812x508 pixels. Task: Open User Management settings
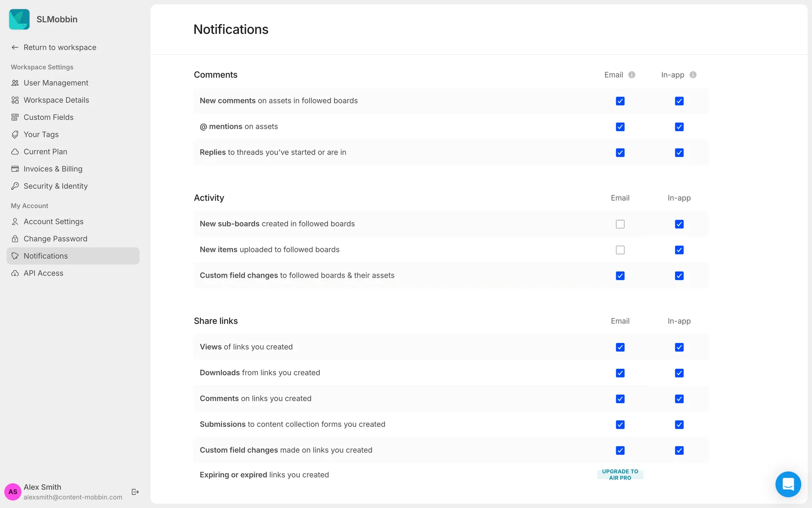click(x=56, y=83)
